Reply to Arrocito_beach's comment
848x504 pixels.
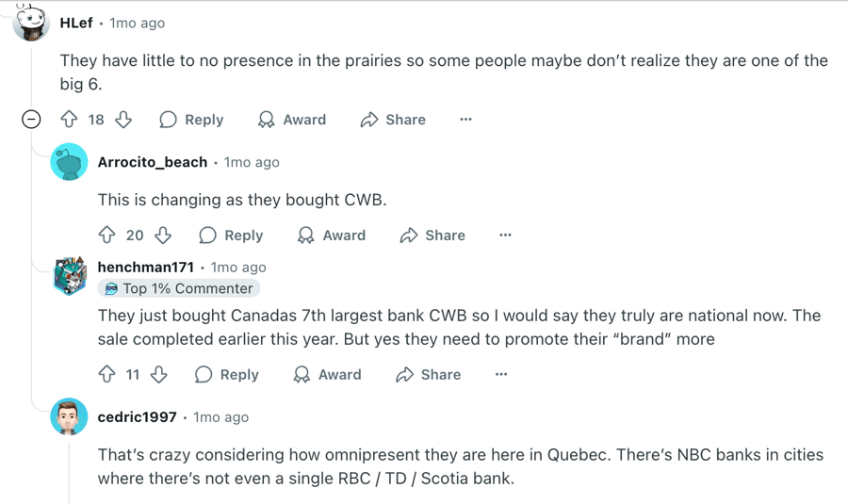(232, 236)
